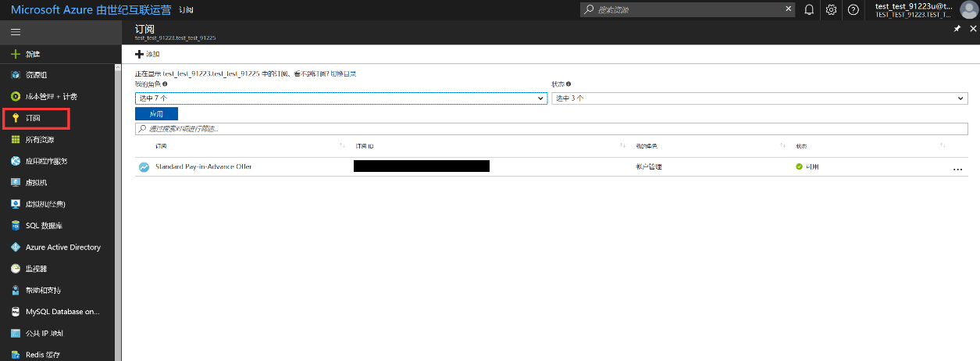Click the 应用 apply button
980x361 pixels.
pyautogui.click(x=156, y=113)
